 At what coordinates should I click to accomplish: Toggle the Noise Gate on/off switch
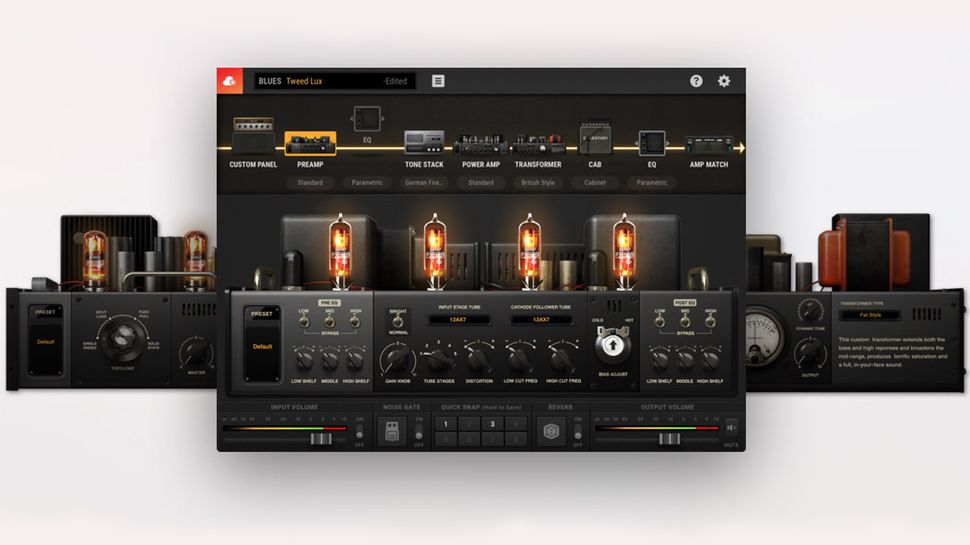(x=419, y=431)
